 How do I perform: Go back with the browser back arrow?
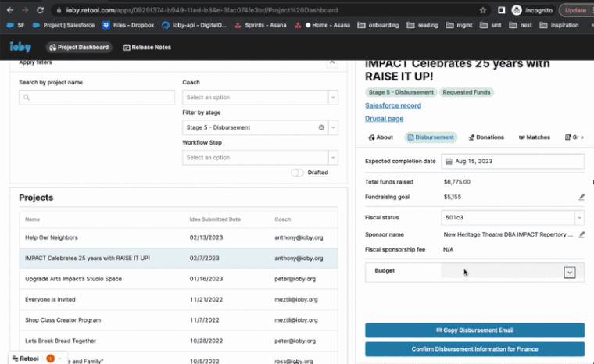[x=10, y=10]
